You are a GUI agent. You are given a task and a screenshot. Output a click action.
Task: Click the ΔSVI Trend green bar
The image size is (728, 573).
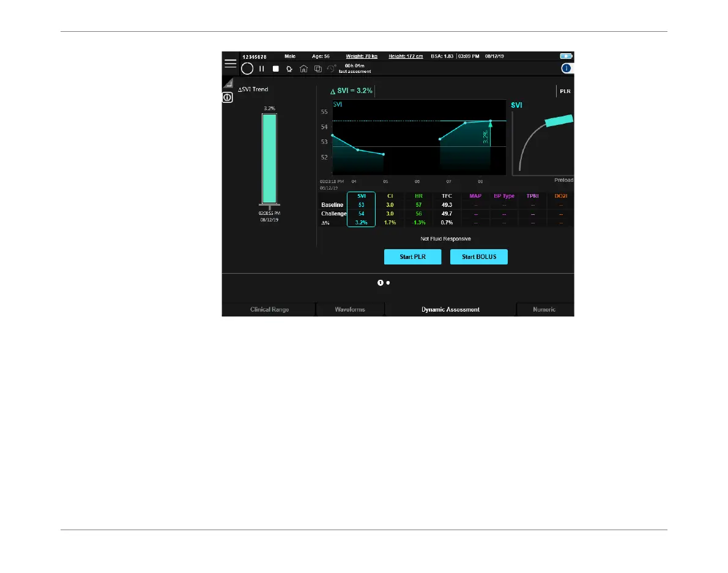point(269,159)
